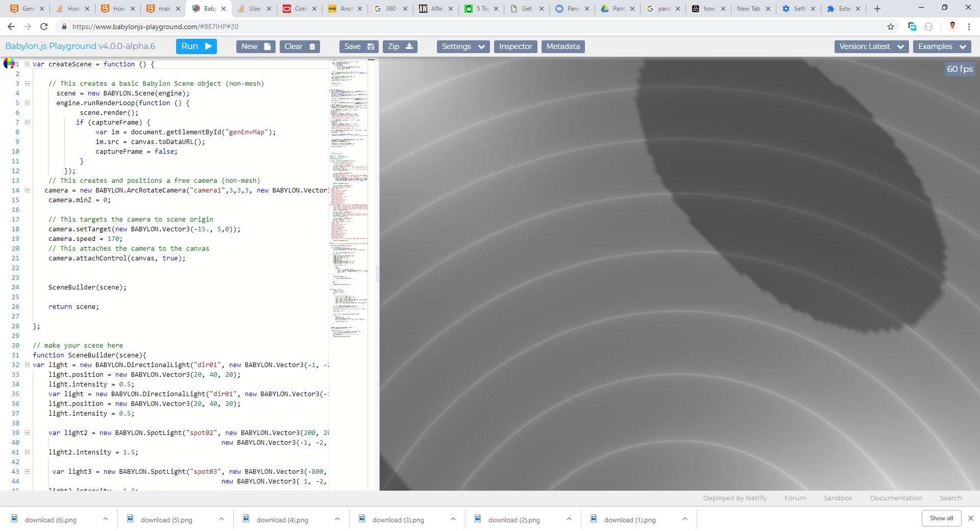This screenshot has width=980, height=531.
Task: Open the Examples dropdown
Action: (942, 46)
